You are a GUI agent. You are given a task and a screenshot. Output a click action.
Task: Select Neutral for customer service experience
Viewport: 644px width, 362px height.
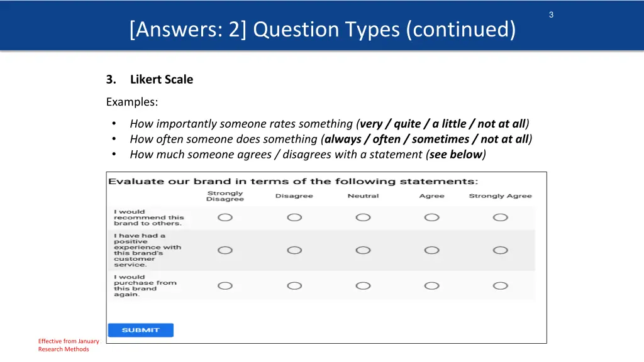pos(363,250)
